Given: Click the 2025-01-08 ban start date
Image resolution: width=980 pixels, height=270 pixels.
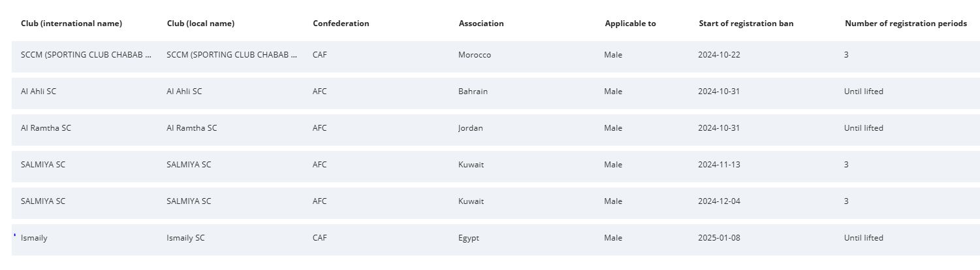Looking at the screenshot, I should tap(719, 238).
